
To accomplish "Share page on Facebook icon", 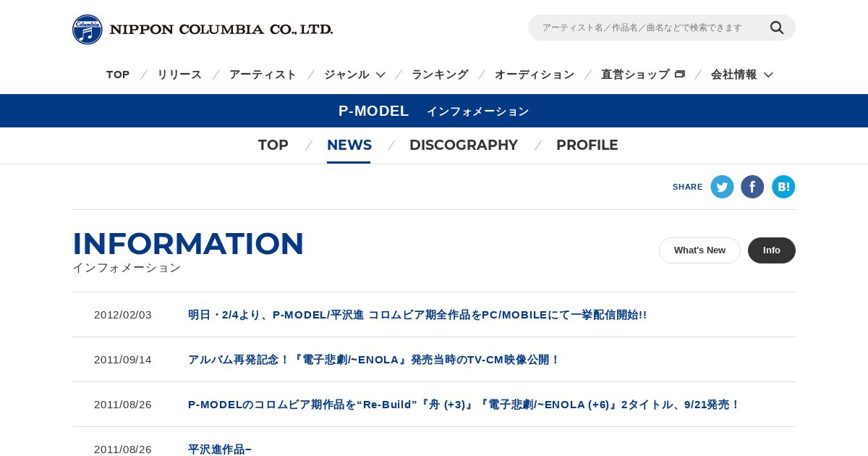I will [x=752, y=187].
